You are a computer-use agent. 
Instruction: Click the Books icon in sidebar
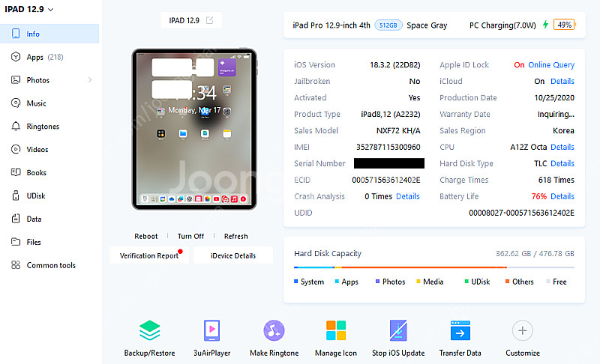click(16, 172)
